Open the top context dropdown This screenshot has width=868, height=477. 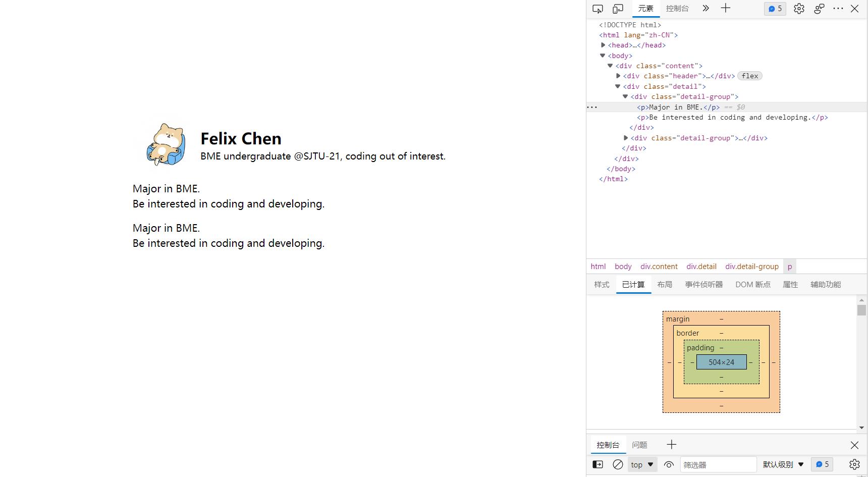(642, 464)
